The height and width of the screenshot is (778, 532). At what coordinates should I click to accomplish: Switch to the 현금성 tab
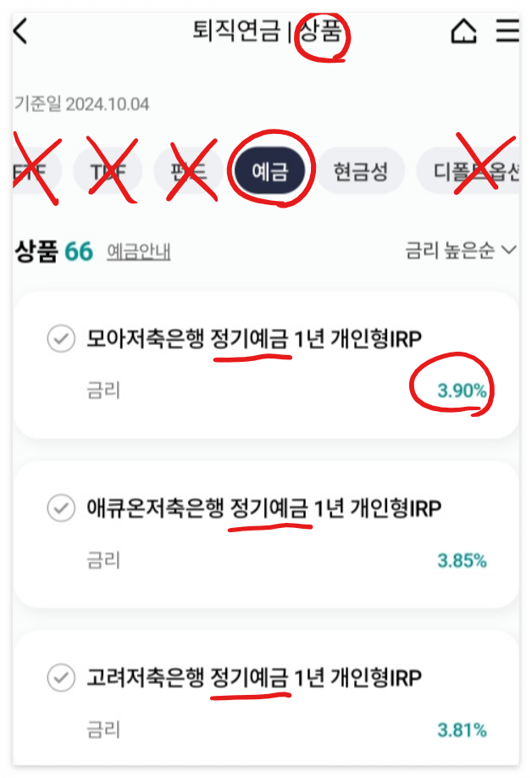[360, 171]
